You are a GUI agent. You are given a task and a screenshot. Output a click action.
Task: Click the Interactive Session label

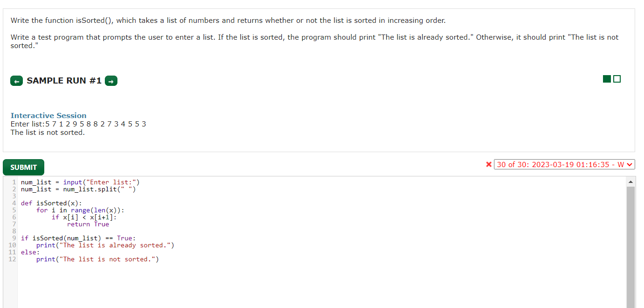coord(48,115)
